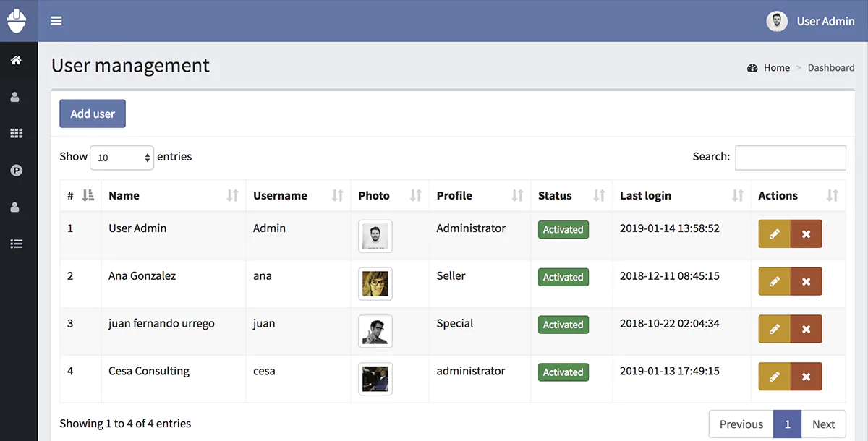This screenshot has width=868, height=441.
Task: Edit the Ana Gonzalez user row
Action: click(774, 282)
